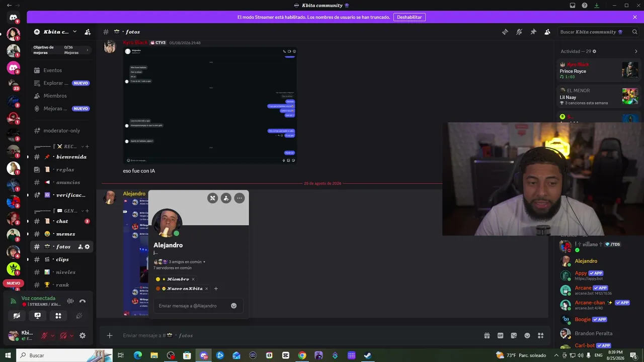Select the memes channel
Viewport: 644px width, 362px height.
(x=62, y=234)
